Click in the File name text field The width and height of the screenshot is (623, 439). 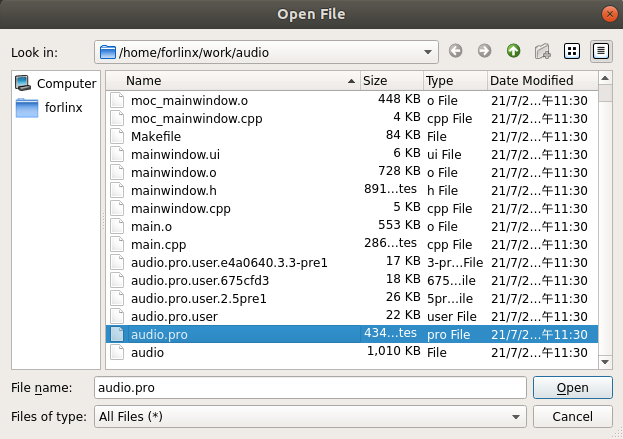(x=309, y=387)
